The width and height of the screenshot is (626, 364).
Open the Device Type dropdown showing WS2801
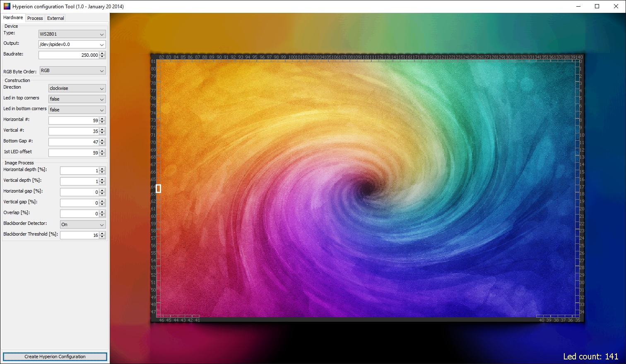(72, 34)
